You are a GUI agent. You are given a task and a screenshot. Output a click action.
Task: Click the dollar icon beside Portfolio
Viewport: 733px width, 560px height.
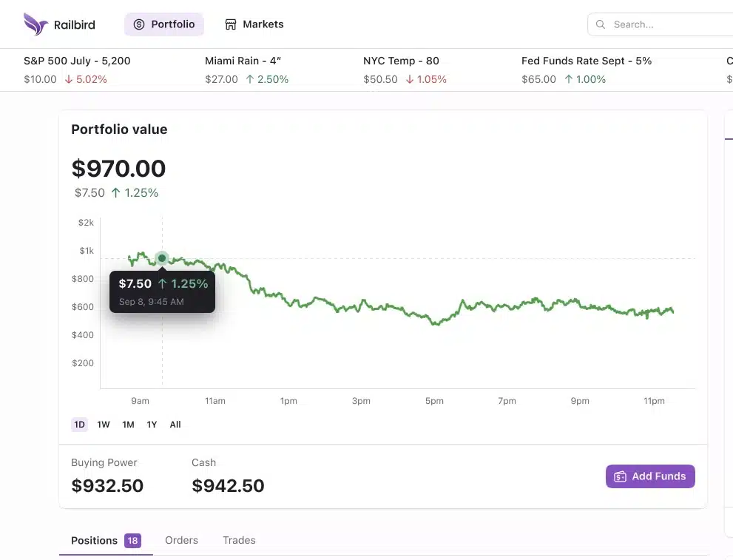click(139, 24)
